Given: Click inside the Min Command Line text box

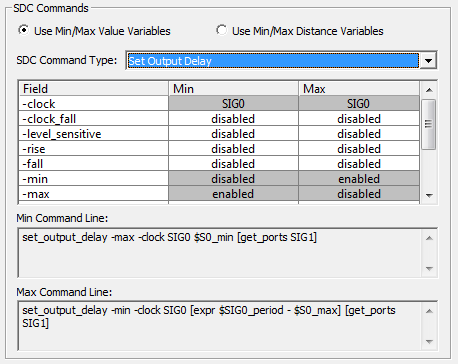Looking at the screenshot, I should click(219, 252).
